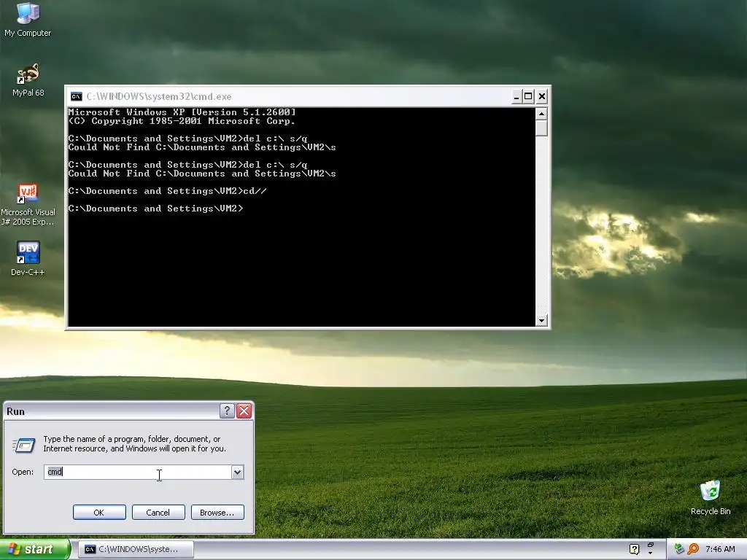Image resolution: width=747 pixels, height=560 pixels.
Task: Cancel the Run dialog
Action: click(158, 513)
